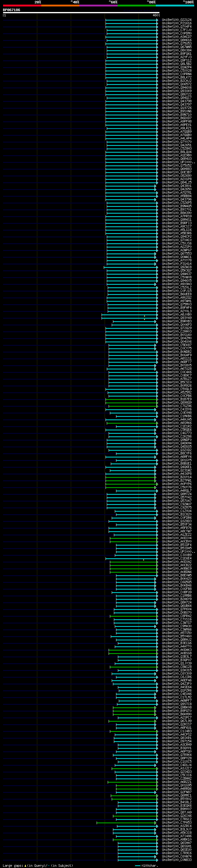Select the UniRef100_C5EK87 label
The width and height of the screenshot is (197, 868).
[176, 345]
